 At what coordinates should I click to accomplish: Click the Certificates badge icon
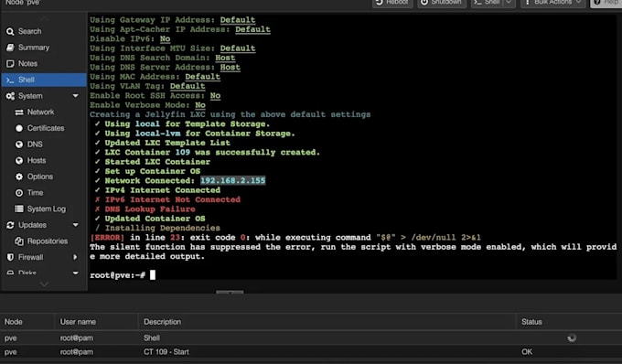point(19,128)
